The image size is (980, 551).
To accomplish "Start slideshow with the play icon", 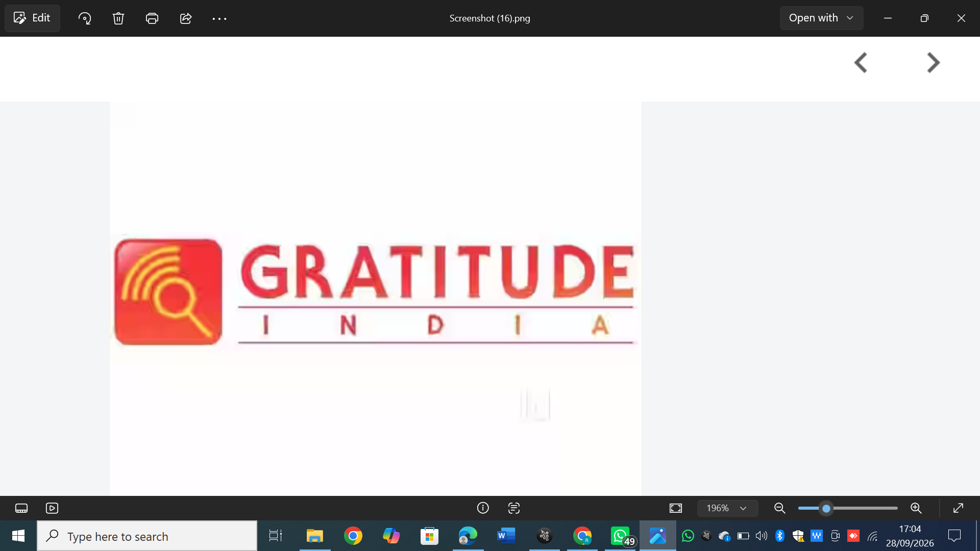I will pos(52,508).
